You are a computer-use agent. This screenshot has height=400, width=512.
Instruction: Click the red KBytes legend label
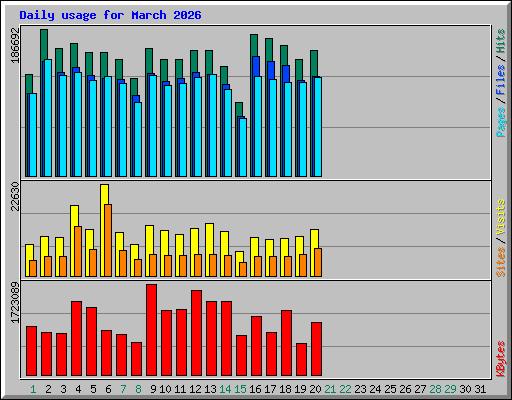501,359
